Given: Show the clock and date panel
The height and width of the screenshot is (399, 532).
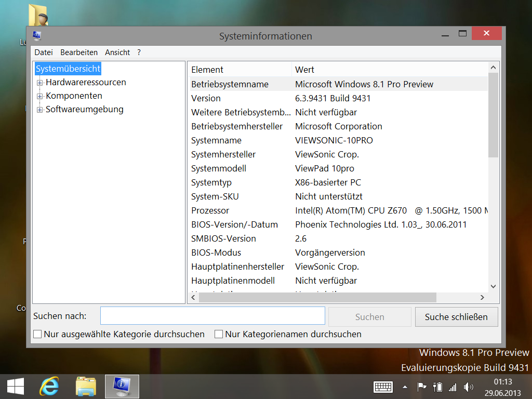Looking at the screenshot, I should pos(502,387).
